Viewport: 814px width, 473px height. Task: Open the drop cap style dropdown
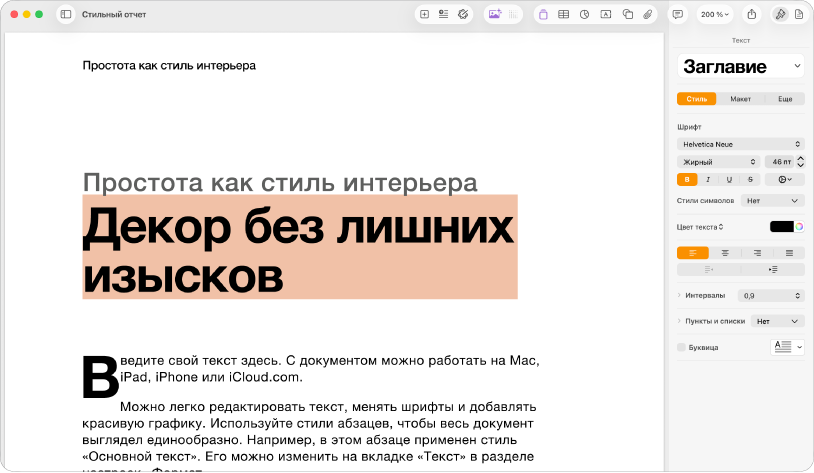click(788, 347)
